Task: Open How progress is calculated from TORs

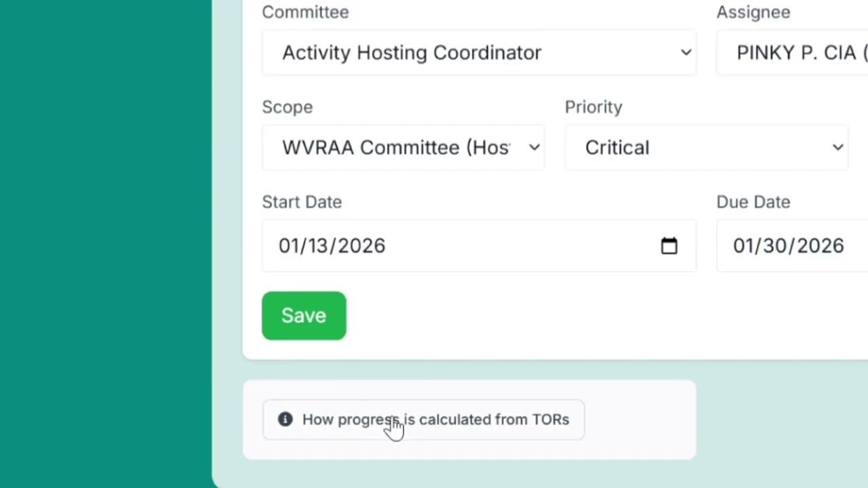Action: 423,420
